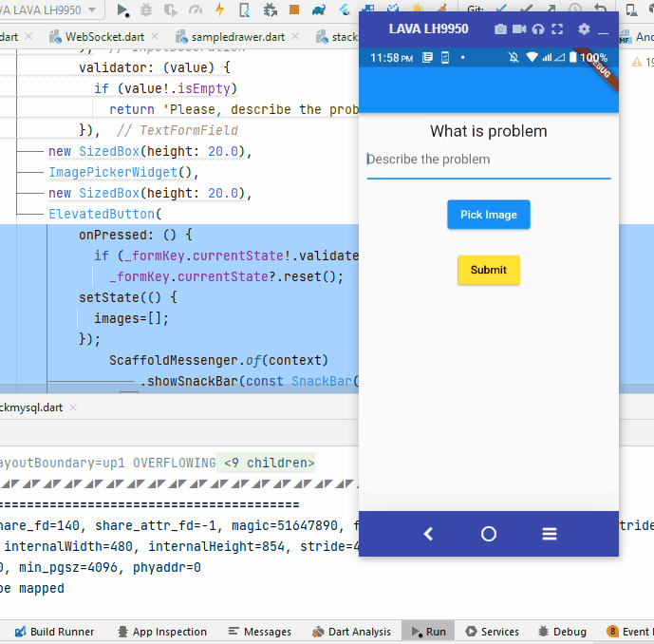Image resolution: width=654 pixels, height=644 pixels.
Task: Tap the blue Pick Image button
Action: point(489,215)
